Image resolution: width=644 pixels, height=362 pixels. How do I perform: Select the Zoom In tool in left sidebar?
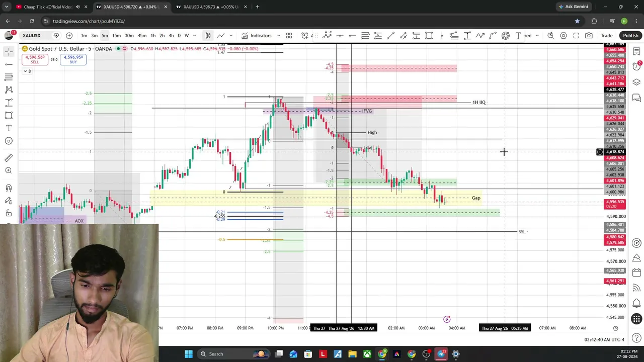(9, 171)
